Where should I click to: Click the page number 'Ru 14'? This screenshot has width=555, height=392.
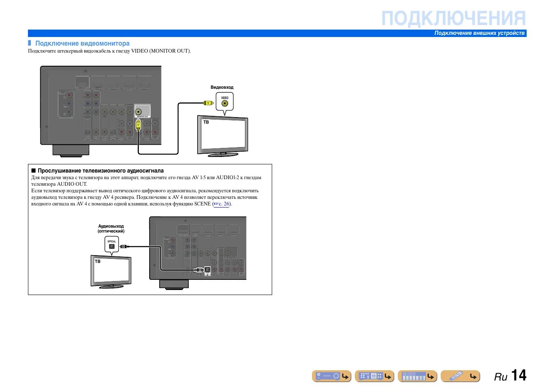coord(510,376)
